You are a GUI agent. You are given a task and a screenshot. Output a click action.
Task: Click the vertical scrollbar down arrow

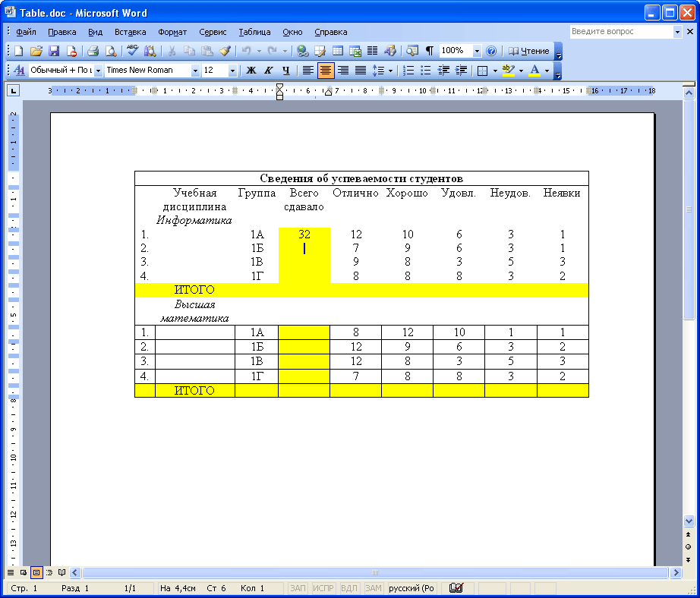point(689,521)
